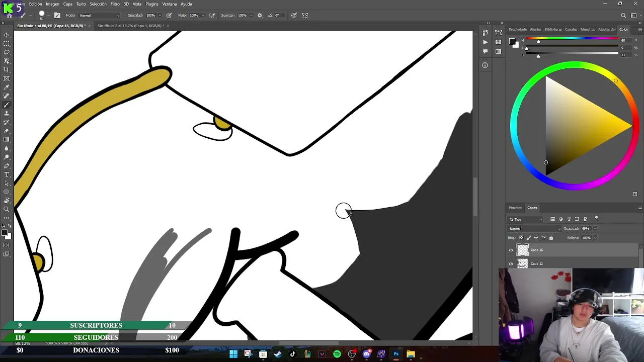Select the Clone Stamp tool
This screenshot has height=362, width=644.
point(7,114)
